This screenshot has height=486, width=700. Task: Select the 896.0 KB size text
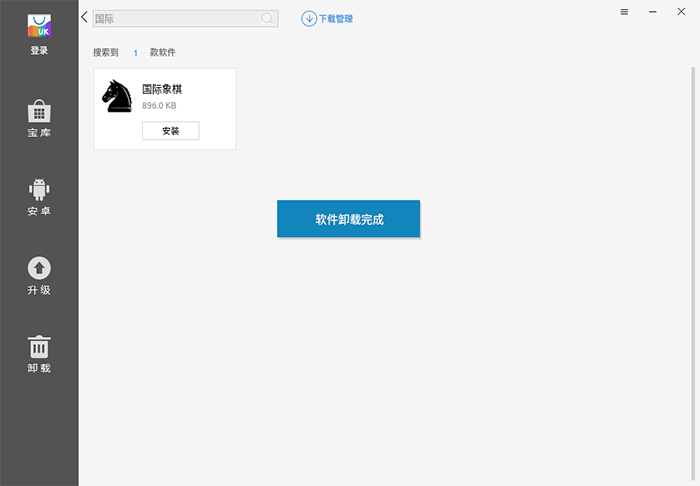[x=160, y=105]
